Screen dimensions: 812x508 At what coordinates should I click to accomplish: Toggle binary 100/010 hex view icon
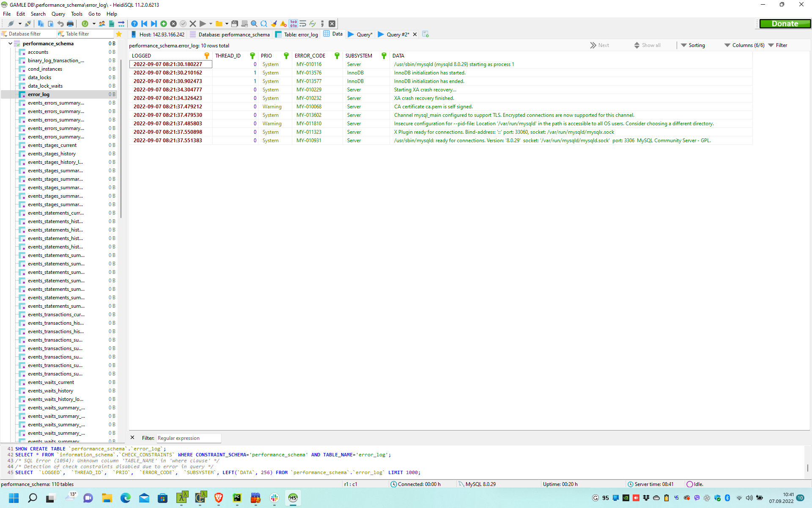click(293, 24)
